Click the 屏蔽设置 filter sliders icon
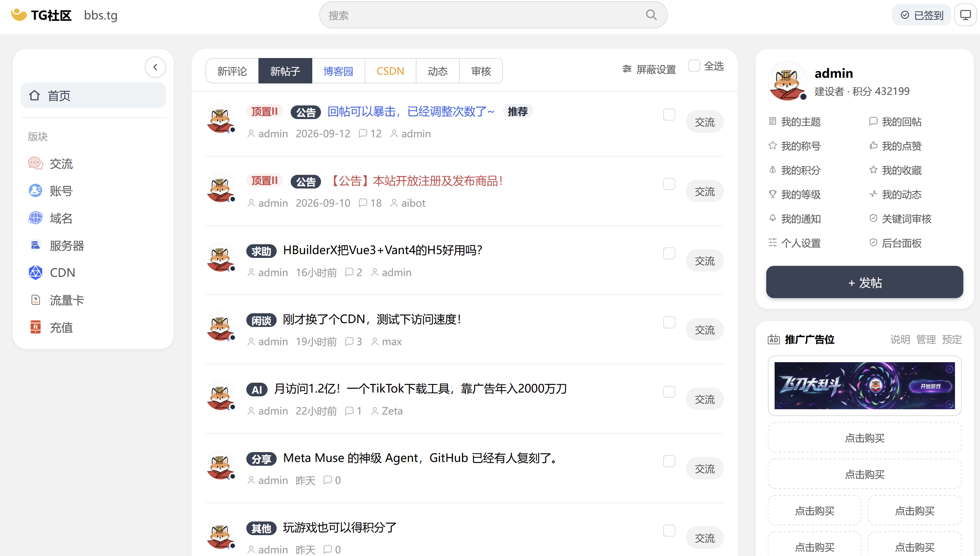The height and width of the screenshot is (556, 980). point(627,69)
